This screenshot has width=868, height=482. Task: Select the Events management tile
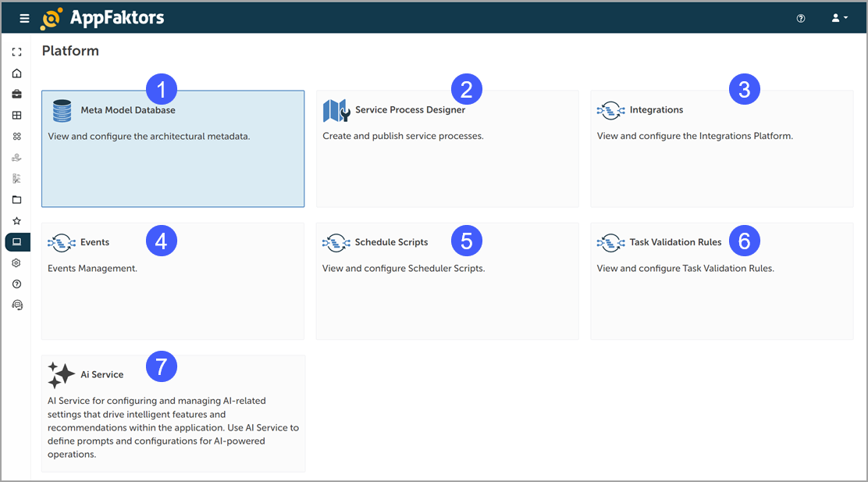[x=173, y=281]
